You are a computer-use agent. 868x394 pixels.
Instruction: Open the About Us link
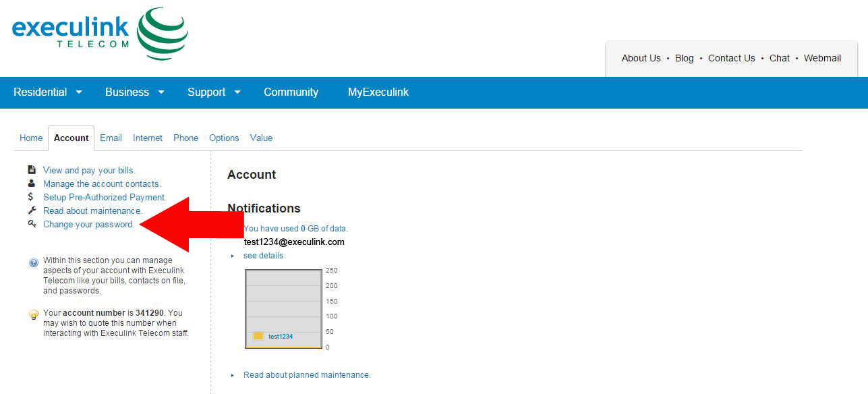tap(641, 58)
